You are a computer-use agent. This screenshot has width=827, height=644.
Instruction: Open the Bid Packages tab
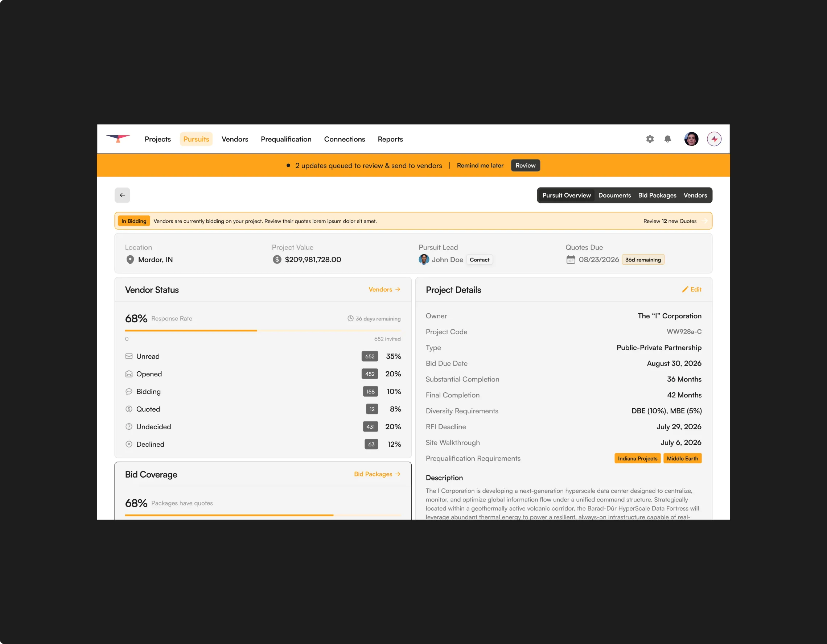tap(657, 195)
